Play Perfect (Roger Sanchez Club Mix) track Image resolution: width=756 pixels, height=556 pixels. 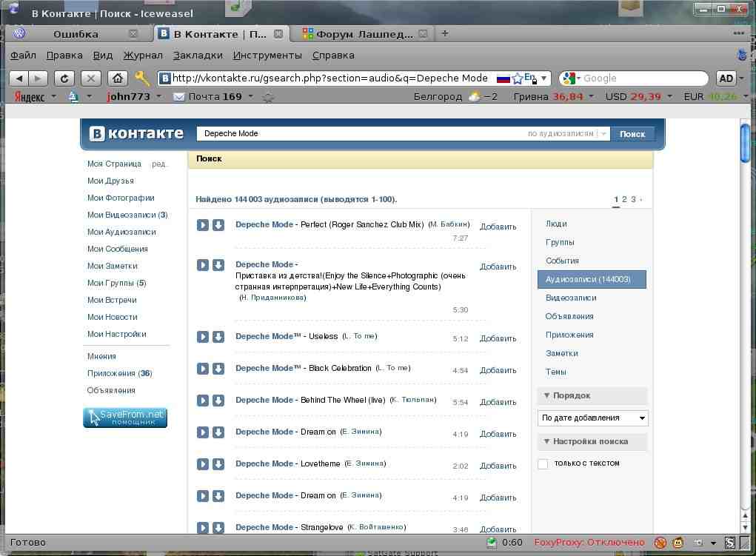(202, 225)
